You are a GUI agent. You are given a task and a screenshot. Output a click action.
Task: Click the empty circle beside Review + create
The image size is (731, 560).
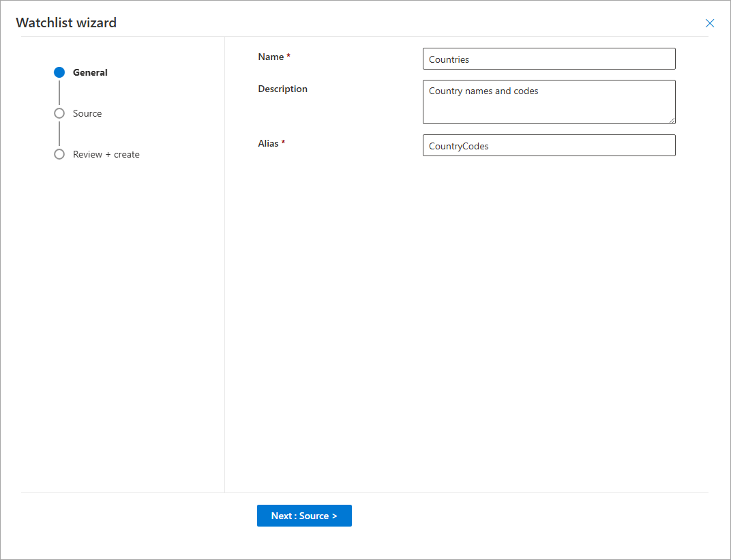pyautogui.click(x=59, y=154)
